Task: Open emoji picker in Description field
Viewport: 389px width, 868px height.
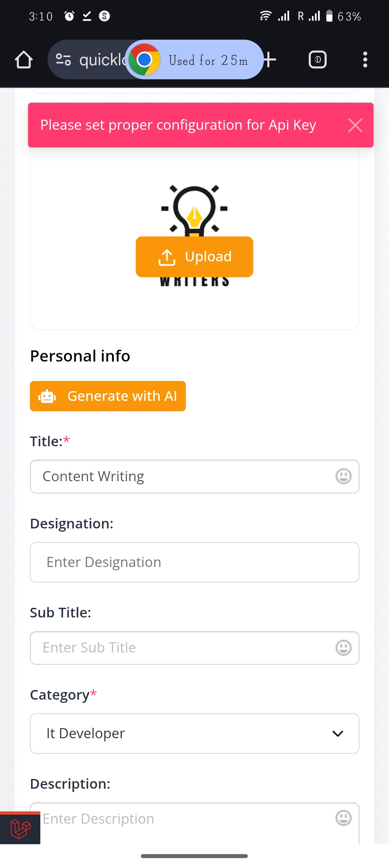Action: click(x=343, y=818)
